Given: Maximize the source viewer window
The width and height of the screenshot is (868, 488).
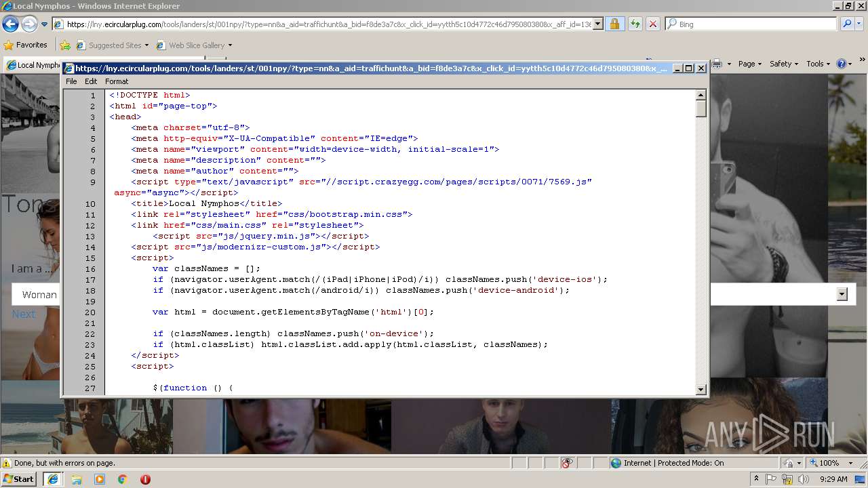Looking at the screenshot, I should click(x=689, y=68).
